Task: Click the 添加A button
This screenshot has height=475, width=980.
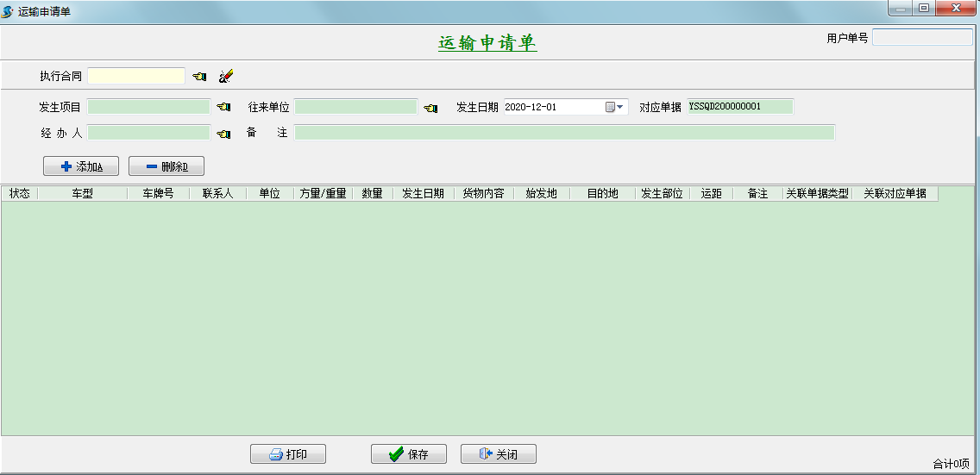Action: point(80,166)
